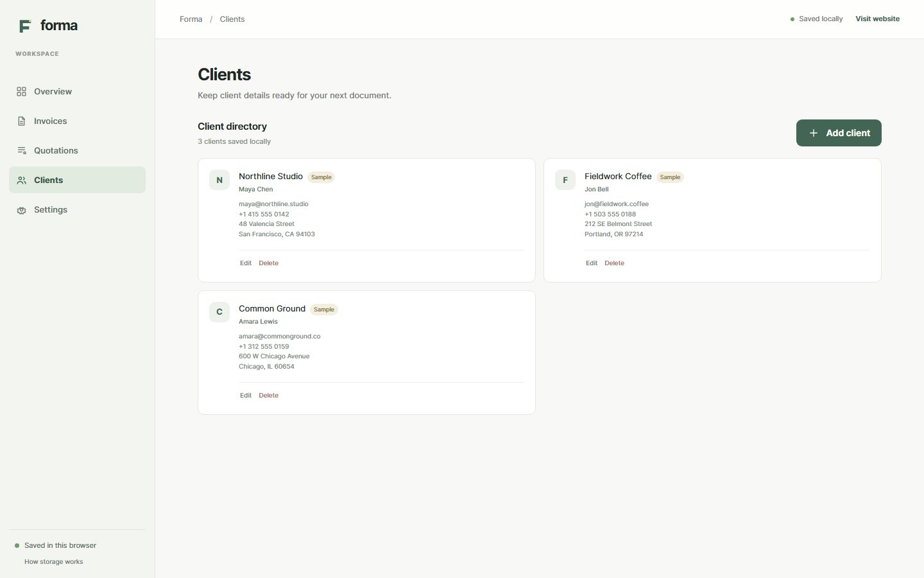Click the Sample badge on Northline Studio
This screenshot has height=578, width=924.
pyautogui.click(x=321, y=177)
